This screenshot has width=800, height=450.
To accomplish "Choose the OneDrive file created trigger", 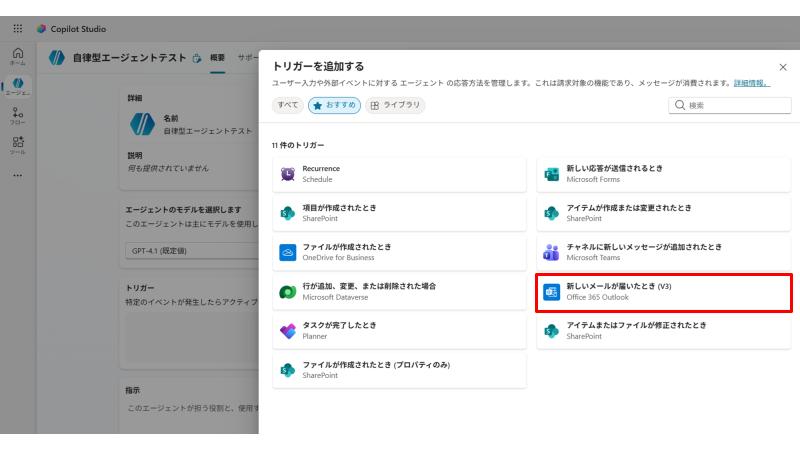I will point(399,252).
